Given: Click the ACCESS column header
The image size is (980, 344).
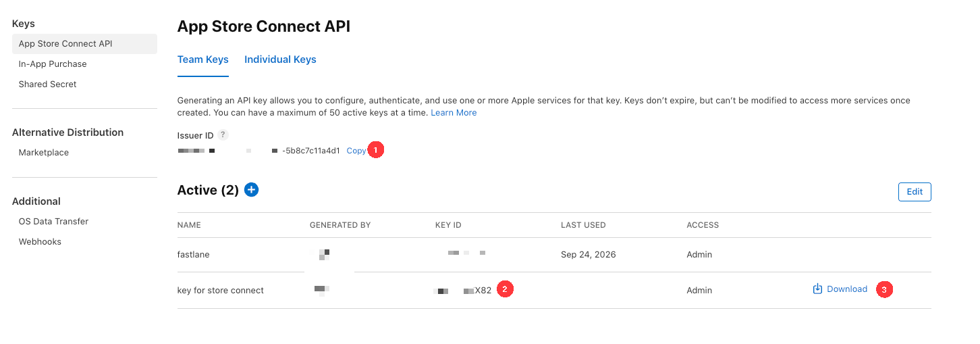Looking at the screenshot, I should [x=703, y=225].
